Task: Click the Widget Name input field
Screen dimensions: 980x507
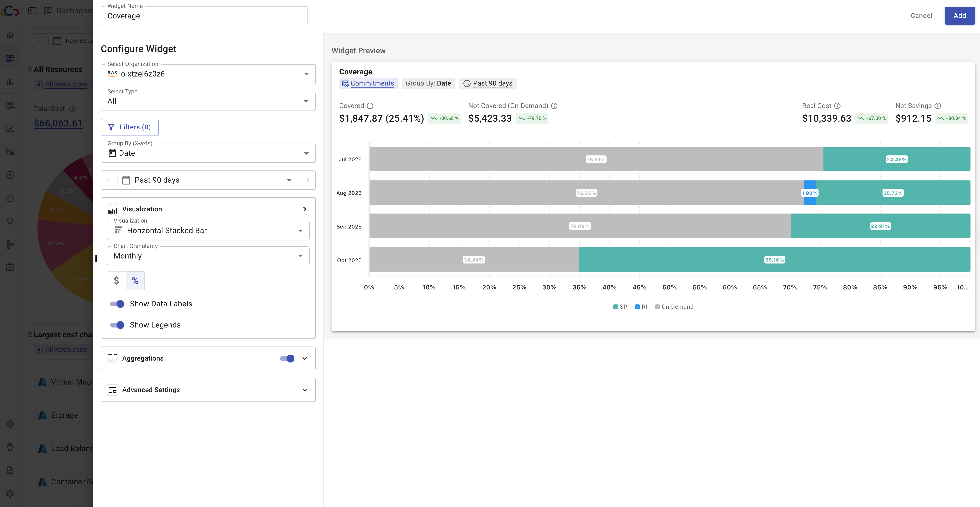Action: 204,16
